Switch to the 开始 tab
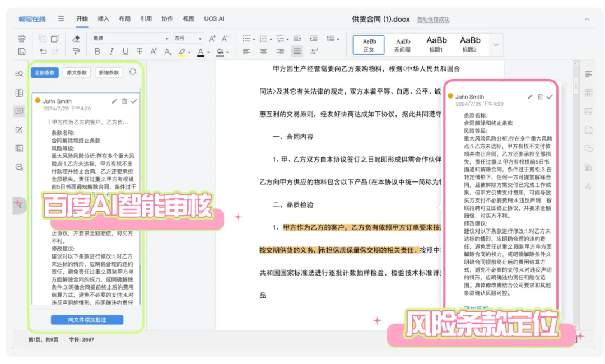The image size is (605, 364). click(82, 18)
